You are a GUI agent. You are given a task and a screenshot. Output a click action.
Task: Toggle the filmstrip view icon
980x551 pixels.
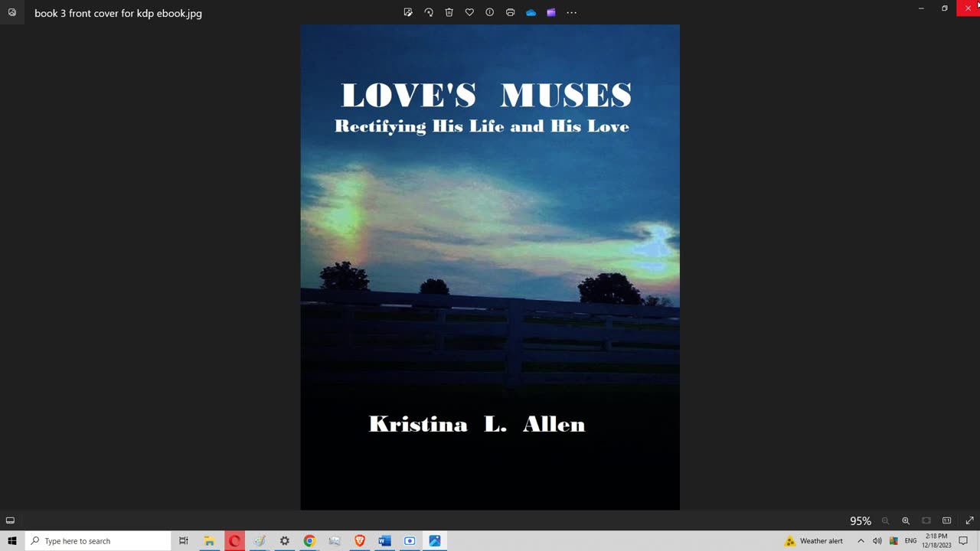pyautogui.click(x=10, y=520)
